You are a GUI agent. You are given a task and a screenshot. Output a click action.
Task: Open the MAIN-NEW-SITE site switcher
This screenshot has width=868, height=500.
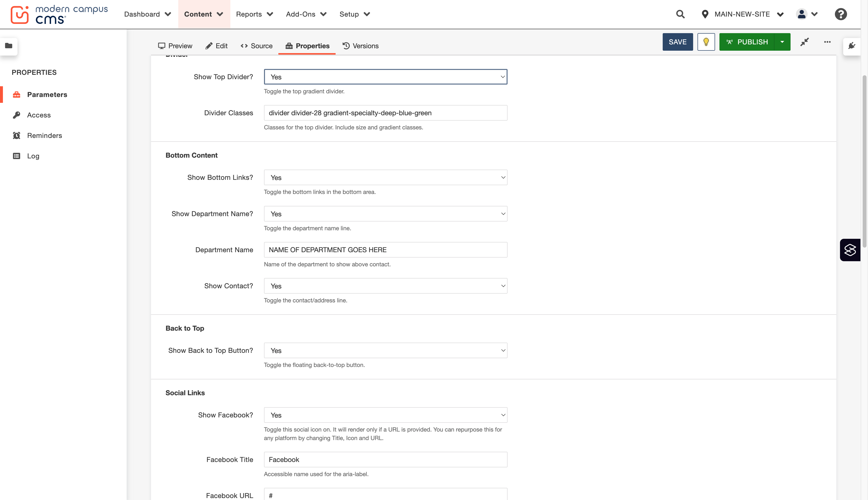[743, 14]
